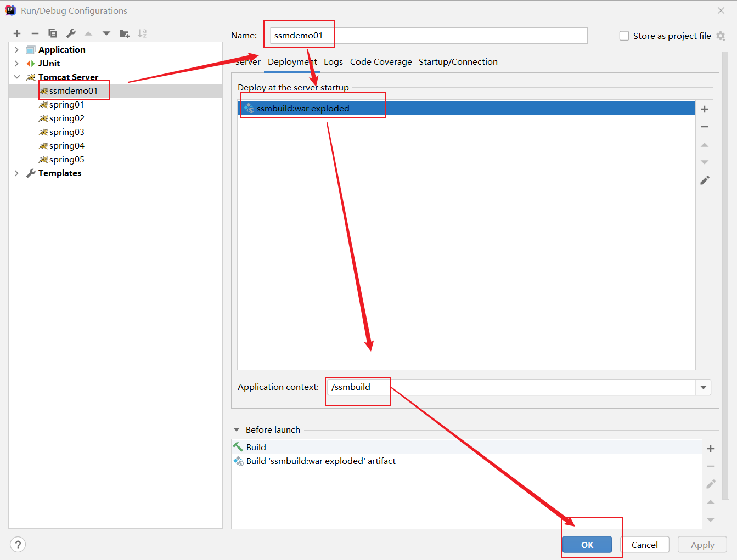The image size is (737, 560).
Task: Expand the Application configurations node
Action: click(x=16, y=49)
